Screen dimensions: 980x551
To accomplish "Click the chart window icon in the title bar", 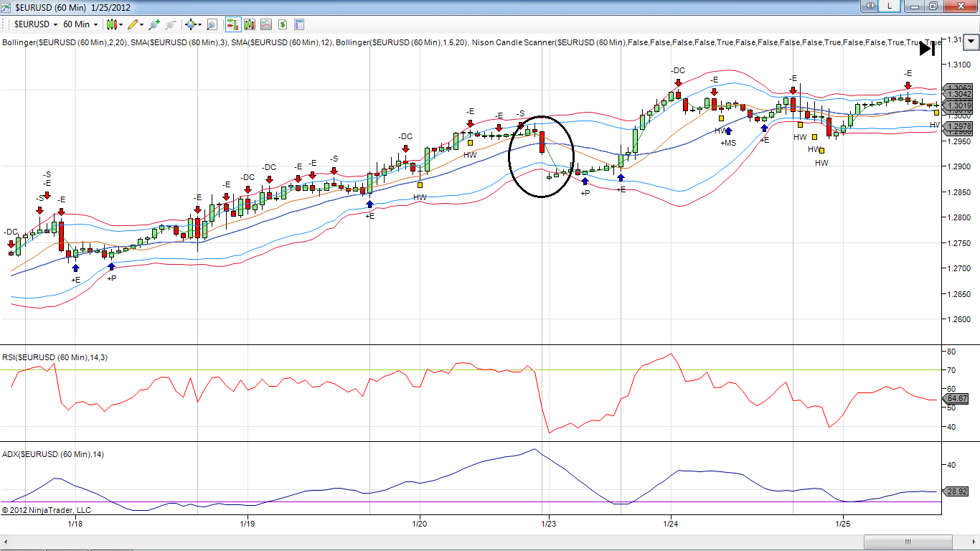I will (7, 6).
